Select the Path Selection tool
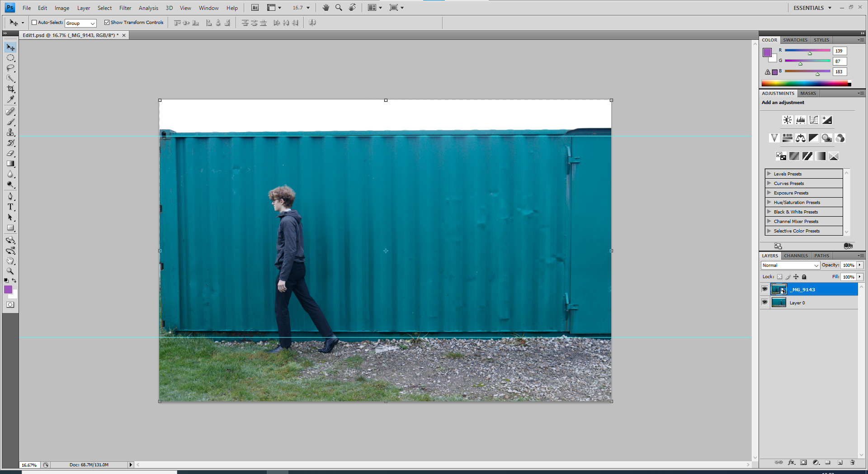868x474 pixels. [10, 218]
